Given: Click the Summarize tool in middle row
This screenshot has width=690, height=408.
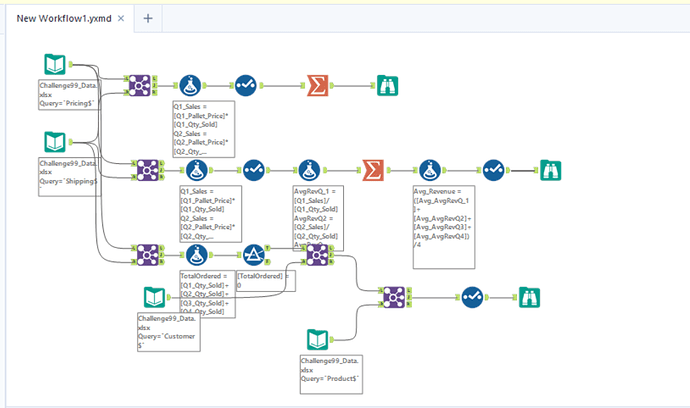Looking at the screenshot, I should (x=373, y=168).
